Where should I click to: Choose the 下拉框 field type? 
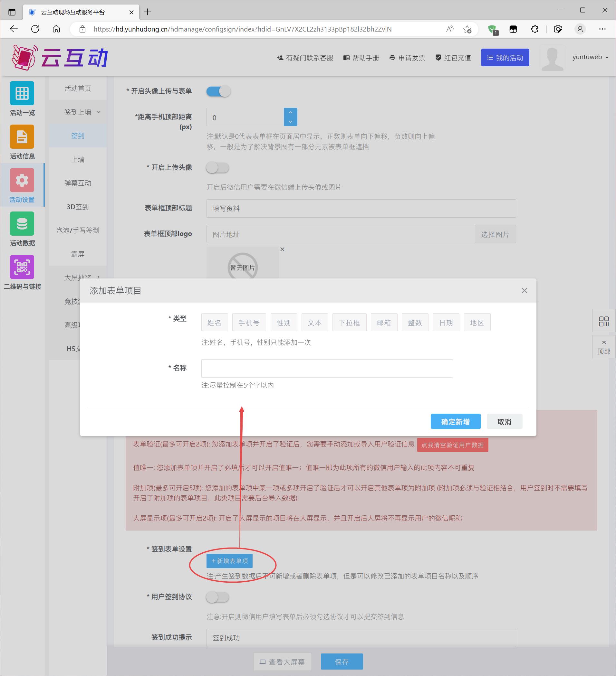[349, 323]
